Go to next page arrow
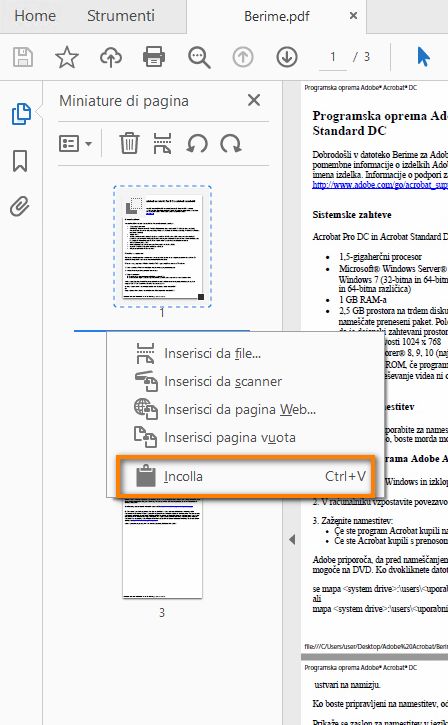This screenshot has height=725, width=448. tap(287, 57)
